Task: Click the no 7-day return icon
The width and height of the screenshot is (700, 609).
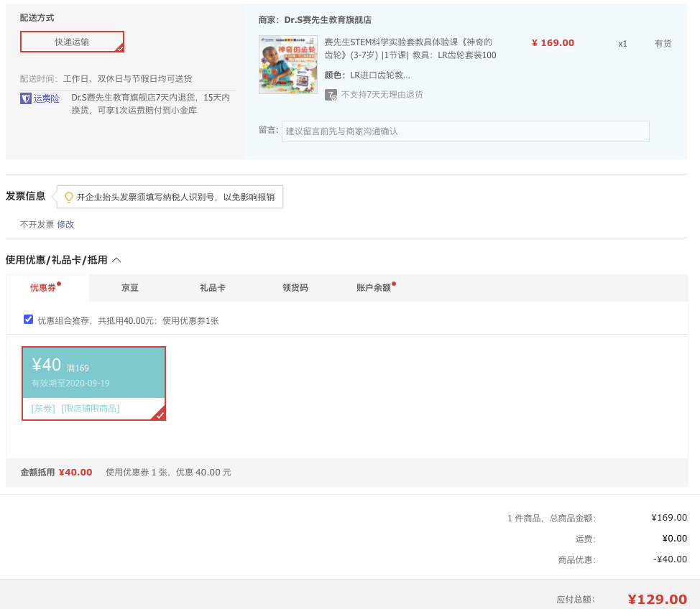Action: [331, 95]
